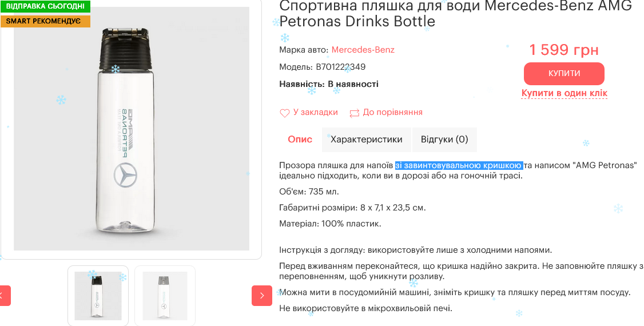Click the orange SMART РЕКОМЕНДУЄ badge
The height and width of the screenshot is (326, 644).
coord(46,21)
